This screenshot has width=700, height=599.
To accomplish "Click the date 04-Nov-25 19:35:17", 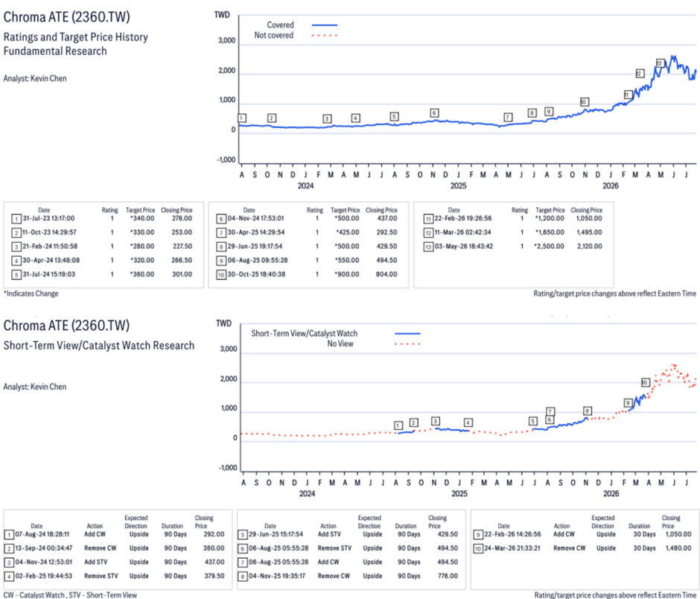I will point(277,576).
